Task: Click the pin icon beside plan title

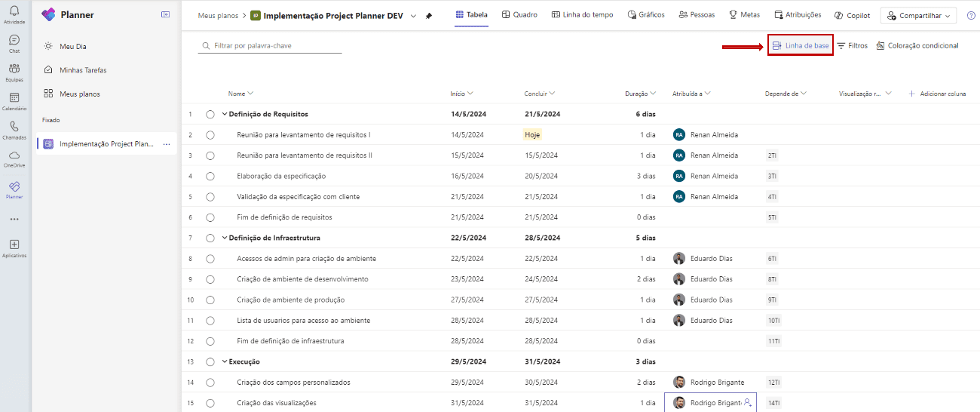Action: click(429, 15)
